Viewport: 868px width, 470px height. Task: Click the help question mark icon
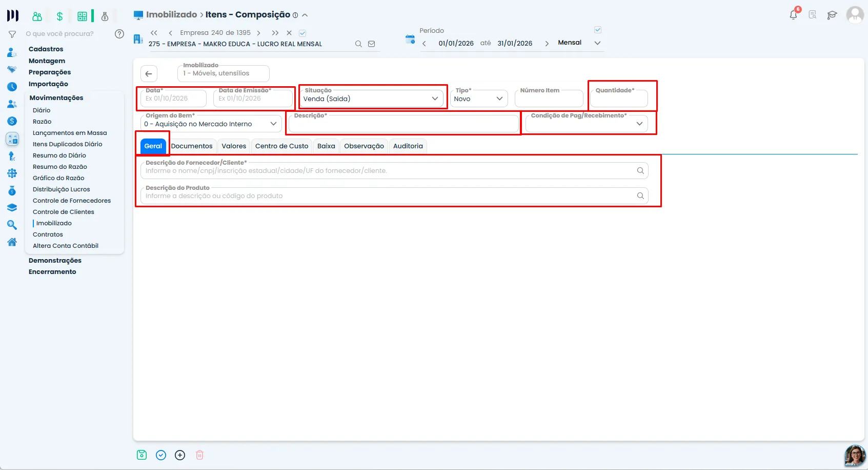pos(119,34)
